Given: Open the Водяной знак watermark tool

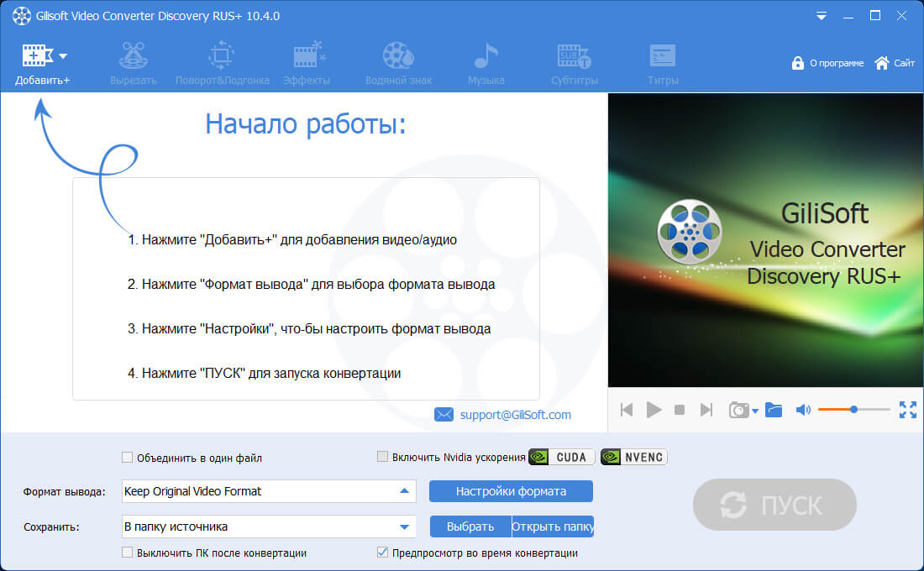Looking at the screenshot, I should pyautogui.click(x=398, y=63).
